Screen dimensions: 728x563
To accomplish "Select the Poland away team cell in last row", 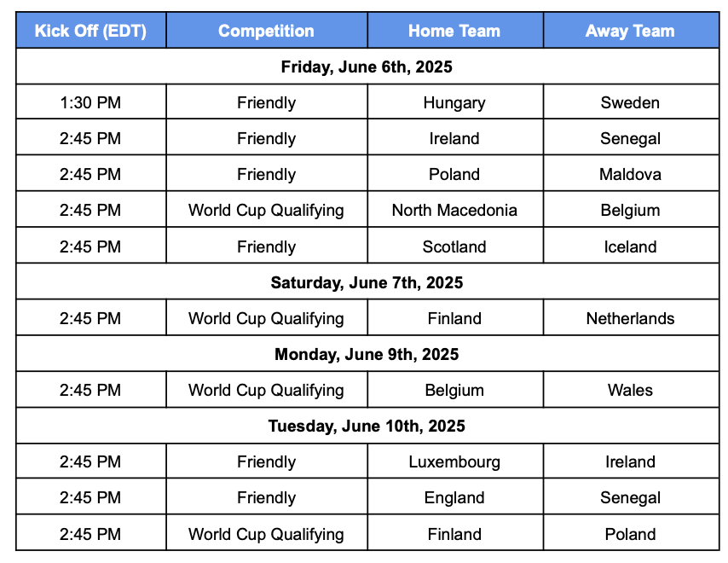I will 631,534.
